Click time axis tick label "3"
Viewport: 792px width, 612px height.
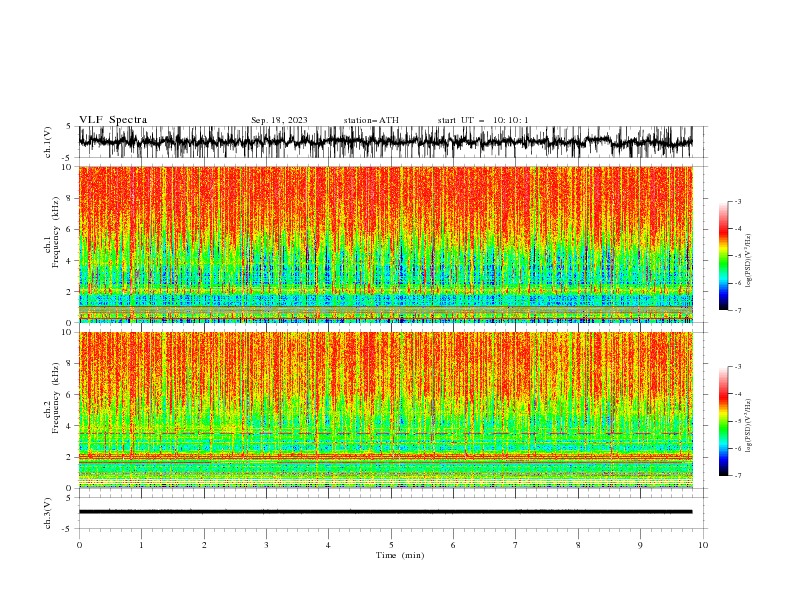pyautogui.click(x=266, y=545)
